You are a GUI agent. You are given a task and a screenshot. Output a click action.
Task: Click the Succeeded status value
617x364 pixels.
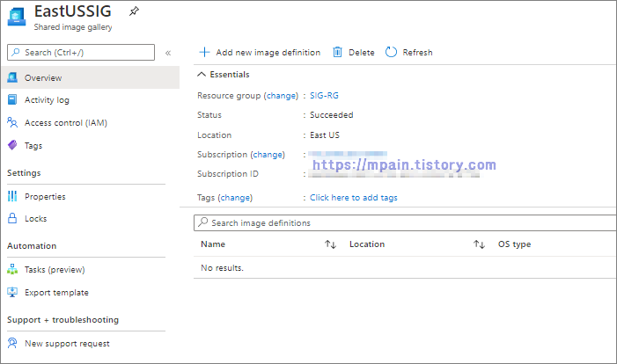331,115
